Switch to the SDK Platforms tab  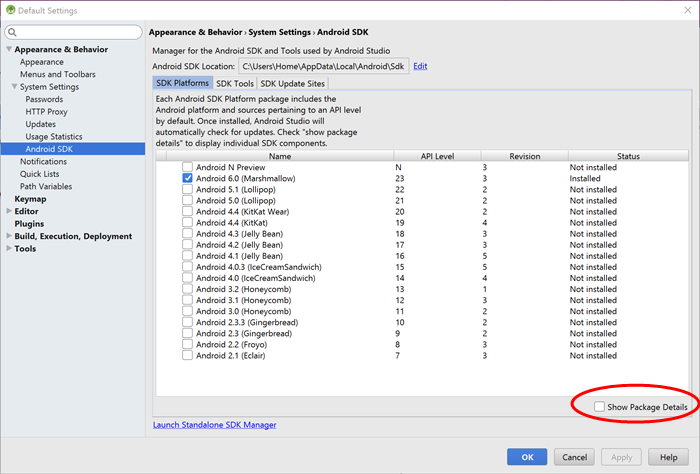tap(182, 83)
